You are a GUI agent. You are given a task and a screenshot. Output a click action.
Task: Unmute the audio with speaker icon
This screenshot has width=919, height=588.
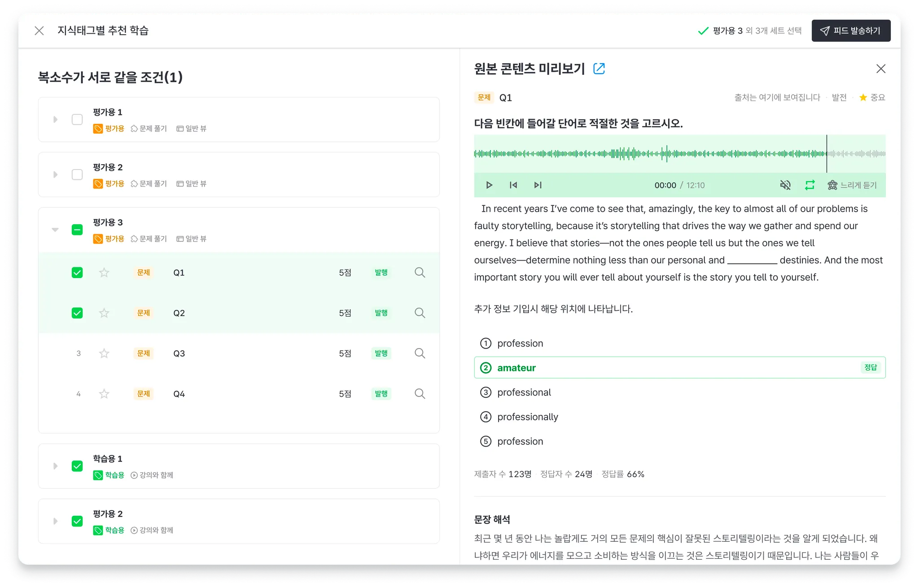[785, 185]
